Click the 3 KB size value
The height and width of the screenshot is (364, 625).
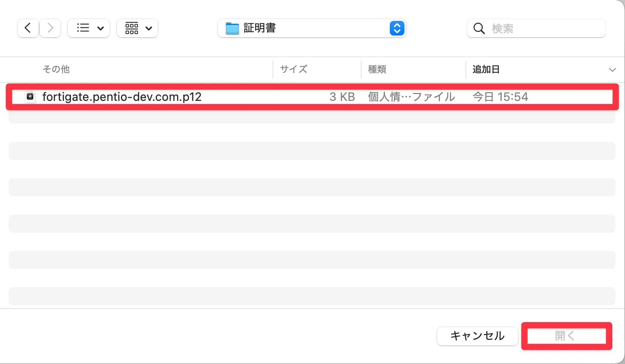tap(342, 96)
